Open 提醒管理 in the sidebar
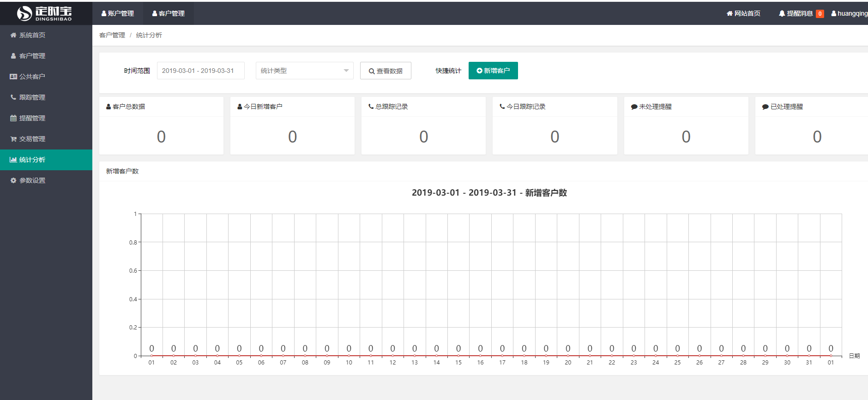 click(x=46, y=118)
